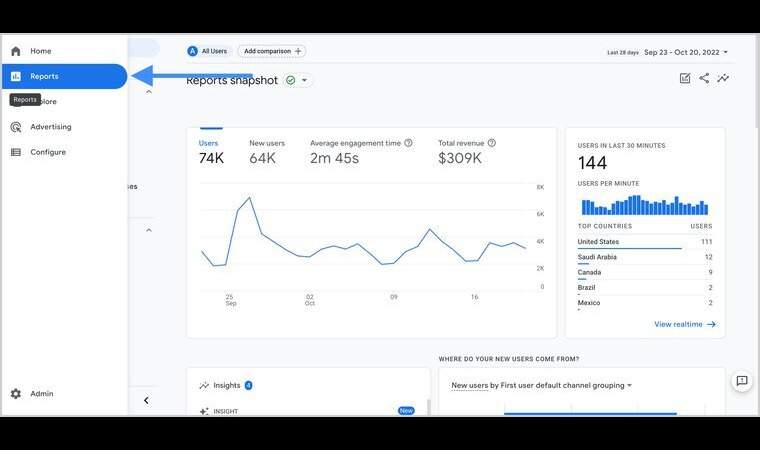Click the insight sparkle icon beside INSIGHT
The image size is (760, 450).
tap(204, 411)
